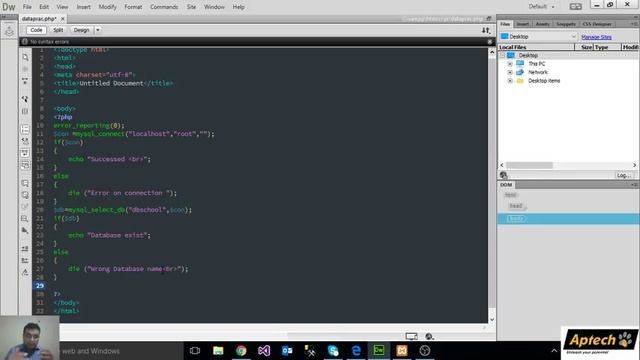Click the sync settings icon near Default
Screen dimensions: 640x360
(576, 7)
